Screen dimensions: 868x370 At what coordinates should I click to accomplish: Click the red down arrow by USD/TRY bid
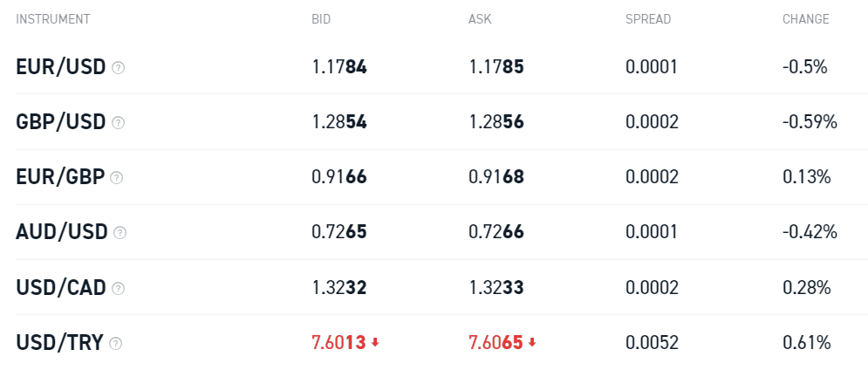pyautogui.click(x=375, y=343)
